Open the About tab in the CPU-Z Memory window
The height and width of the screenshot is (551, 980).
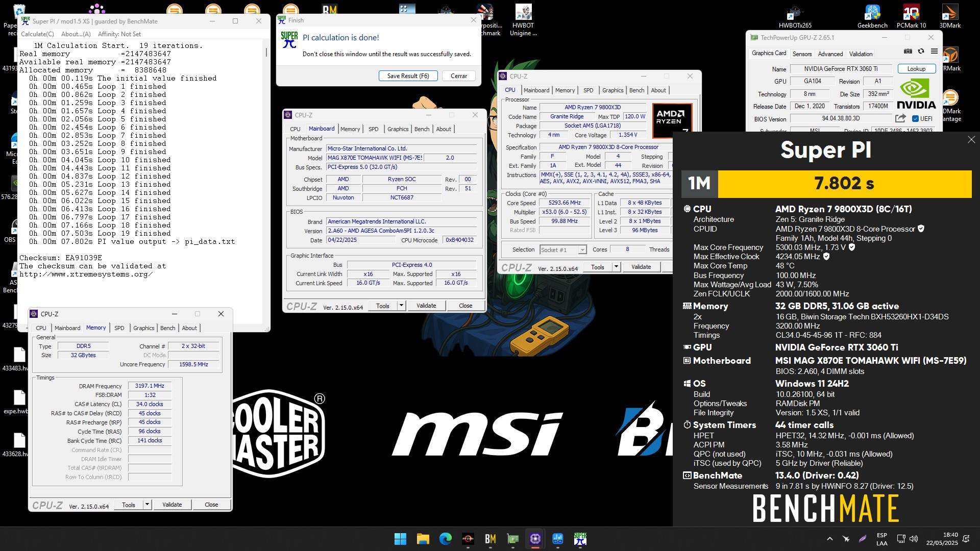pyautogui.click(x=189, y=328)
